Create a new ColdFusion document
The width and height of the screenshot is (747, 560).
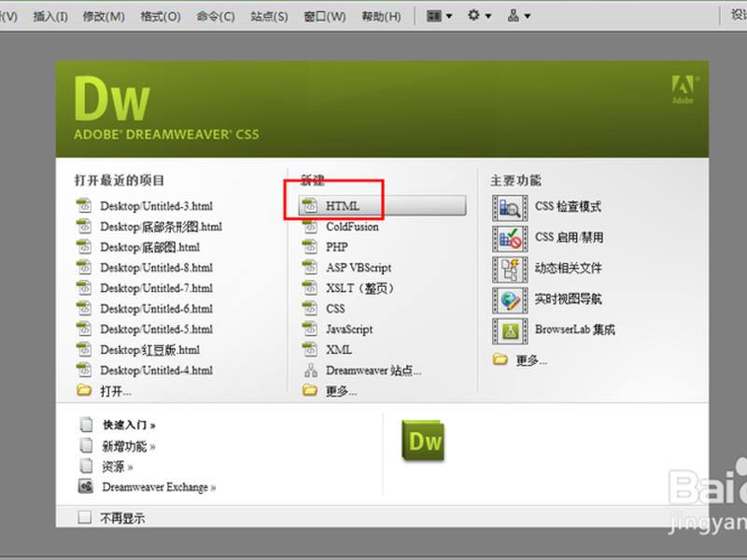point(352,227)
